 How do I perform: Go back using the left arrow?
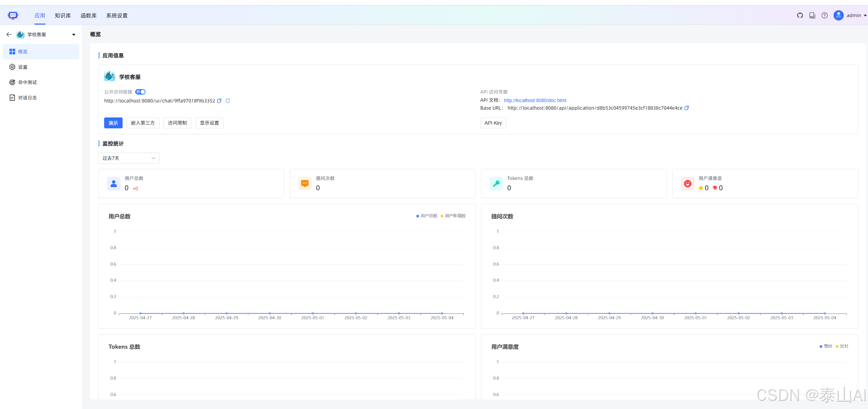pos(9,34)
